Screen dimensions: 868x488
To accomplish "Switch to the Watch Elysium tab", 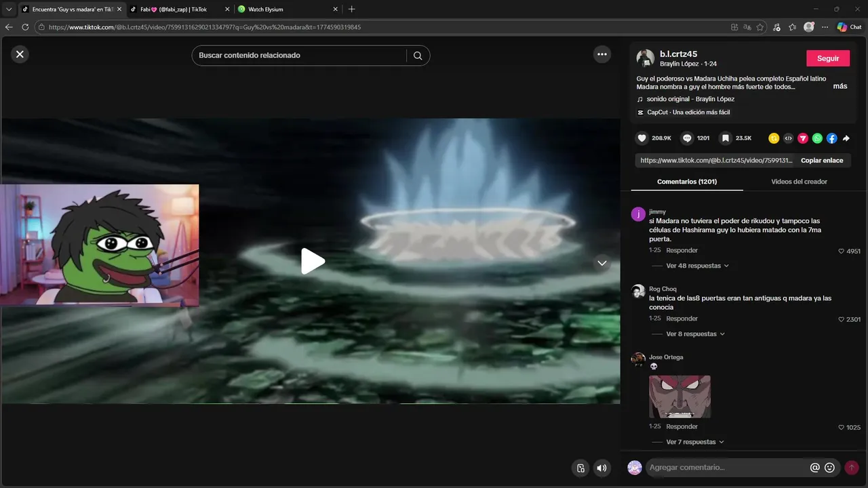I will pos(288,9).
